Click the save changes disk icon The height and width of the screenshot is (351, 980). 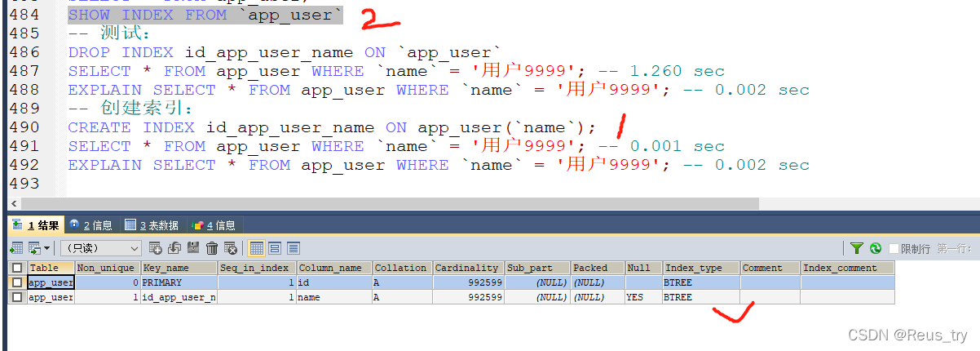pos(193,248)
